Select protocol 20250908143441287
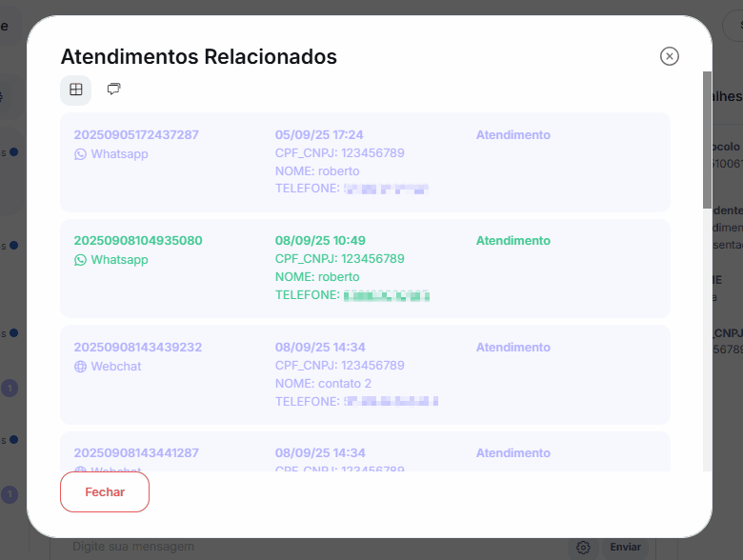 [136, 453]
